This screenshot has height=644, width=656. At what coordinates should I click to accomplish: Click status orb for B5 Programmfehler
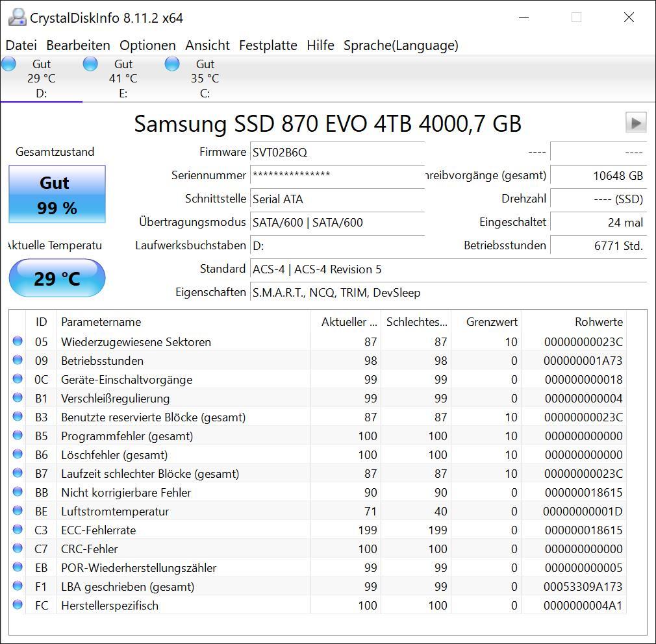tap(18, 435)
